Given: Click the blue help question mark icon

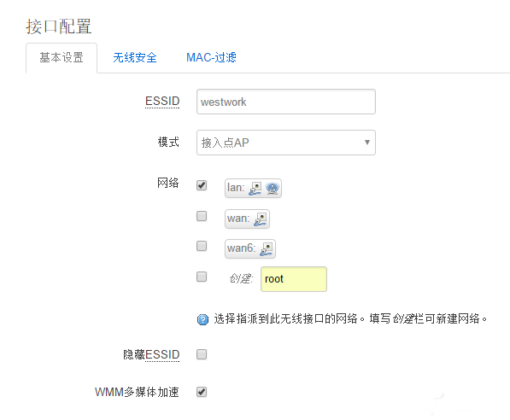Looking at the screenshot, I should pos(203,319).
